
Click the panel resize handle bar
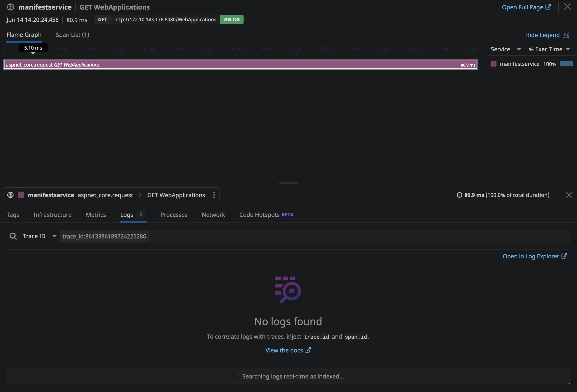(288, 183)
